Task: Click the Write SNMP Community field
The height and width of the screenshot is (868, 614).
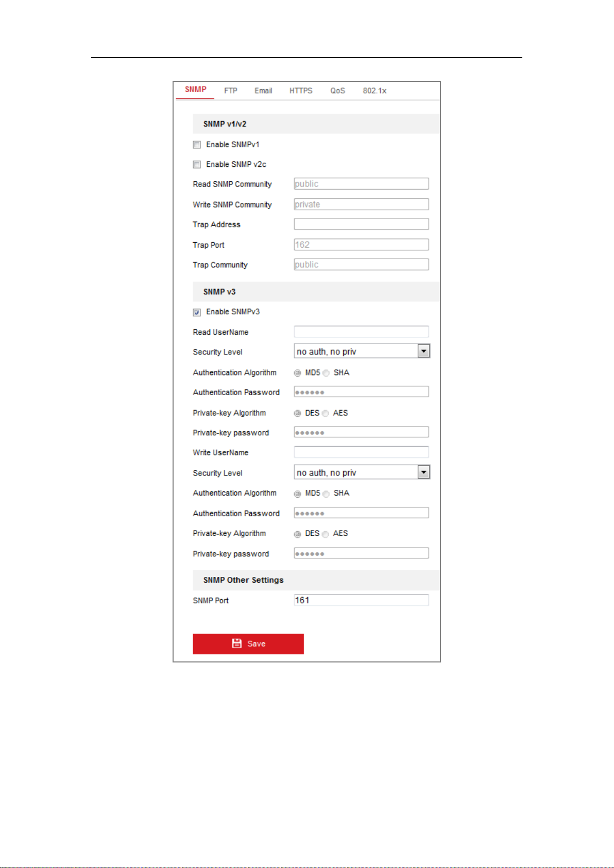Action: click(x=361, y=204)
